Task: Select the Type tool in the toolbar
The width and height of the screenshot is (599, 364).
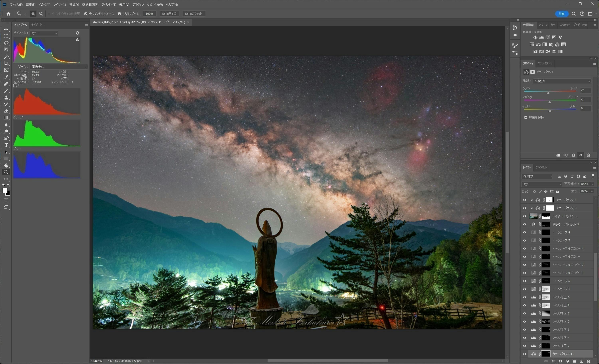Action: 6,145
